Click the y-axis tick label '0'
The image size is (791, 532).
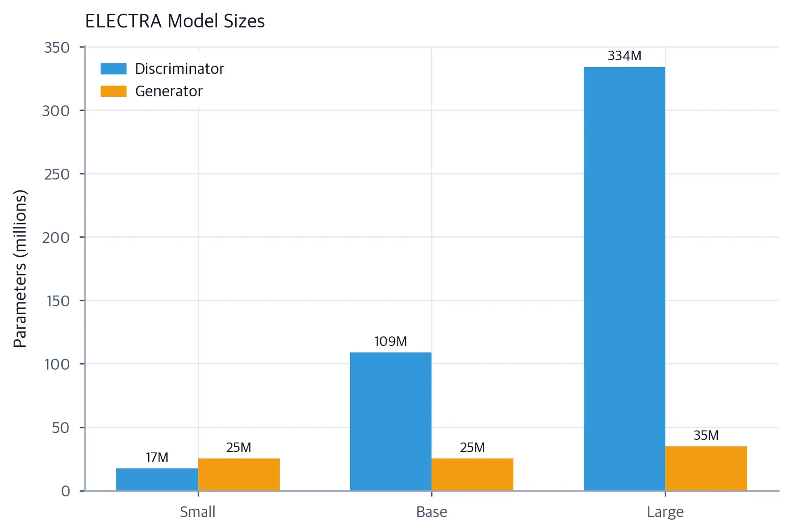coord(66,491)
